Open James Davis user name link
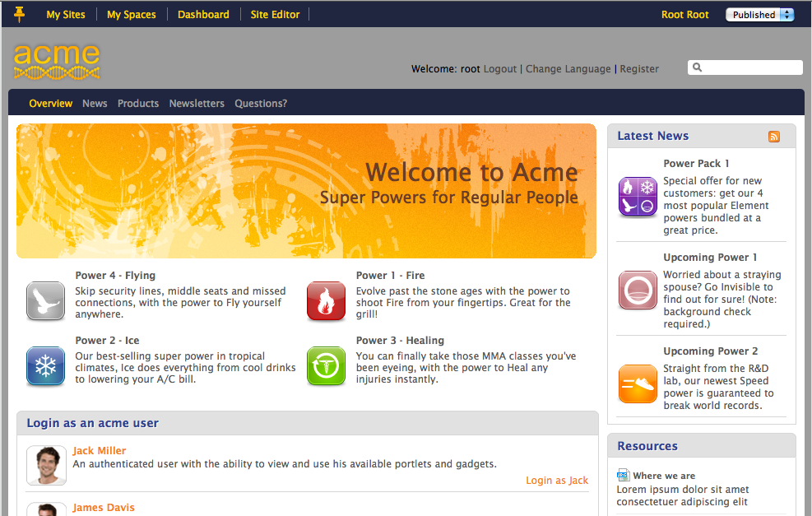Image resolution: width=812 pixels, height=516 pixels. tap(104, 508)
